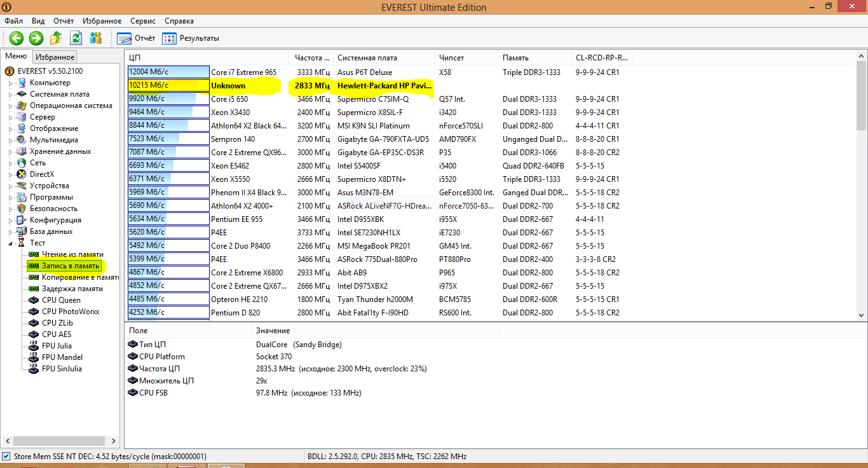868x468 pixels.
Task: Toggle the Store Mem SSE NT DEC checkbox
Action: pos(6,457)
